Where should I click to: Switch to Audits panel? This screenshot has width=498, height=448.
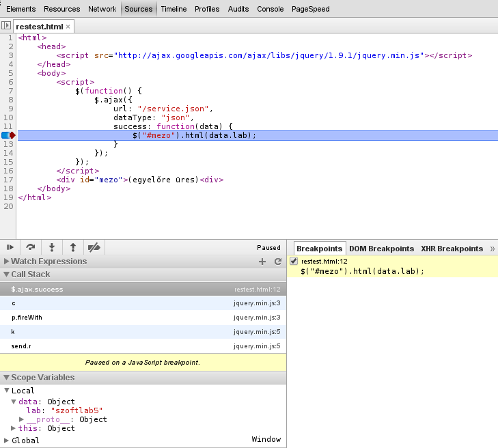pyautogui.click(x=238, y=9)
